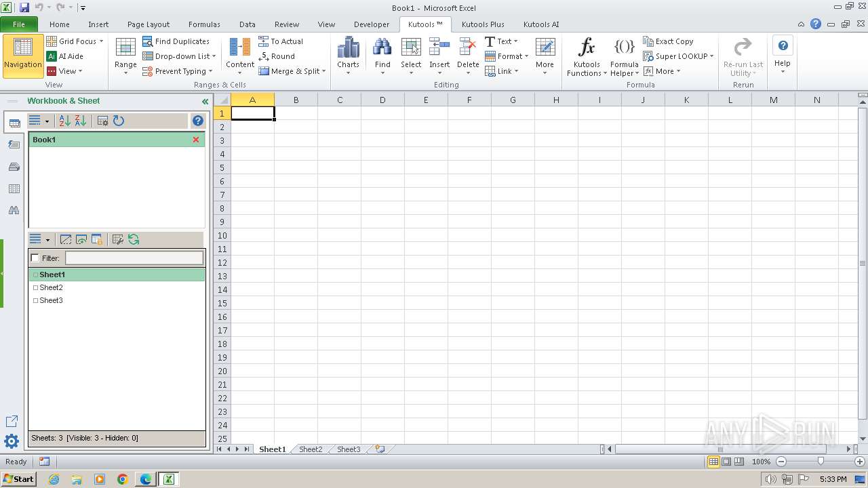Open the Formula Helper
Screen dimensions: 868x488
pos(624,57)
